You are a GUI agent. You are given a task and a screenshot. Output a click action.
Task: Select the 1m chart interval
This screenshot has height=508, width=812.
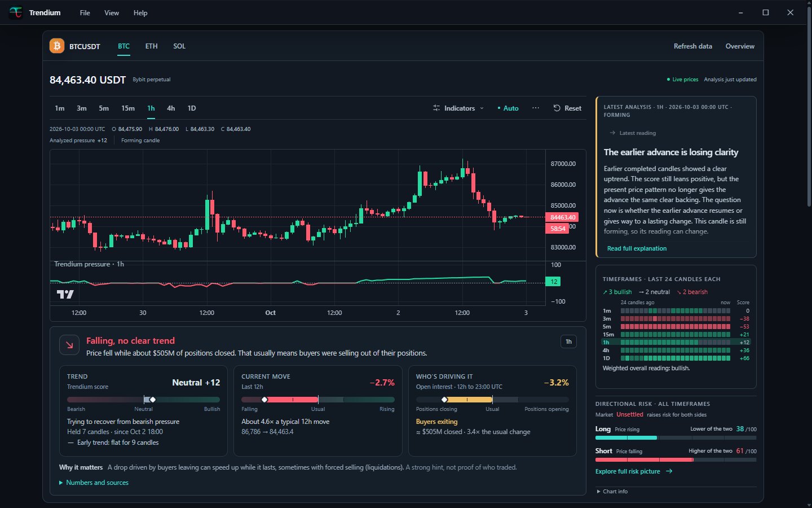point(60,108)
